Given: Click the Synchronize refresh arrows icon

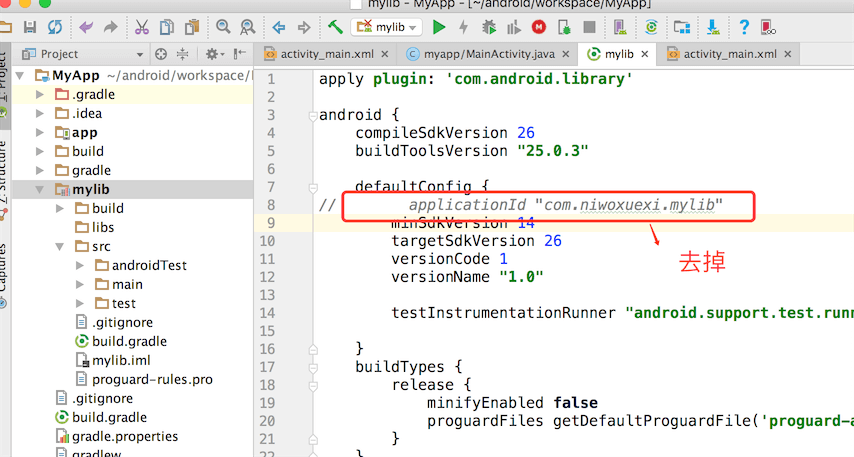Looking at the screenshot, I should (x=55, y=27).
